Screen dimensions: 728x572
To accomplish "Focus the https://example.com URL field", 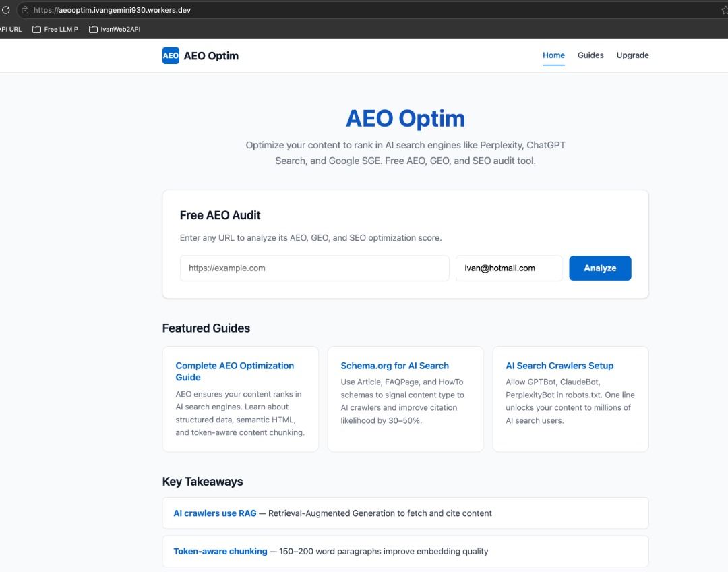I will coord(314,268).
